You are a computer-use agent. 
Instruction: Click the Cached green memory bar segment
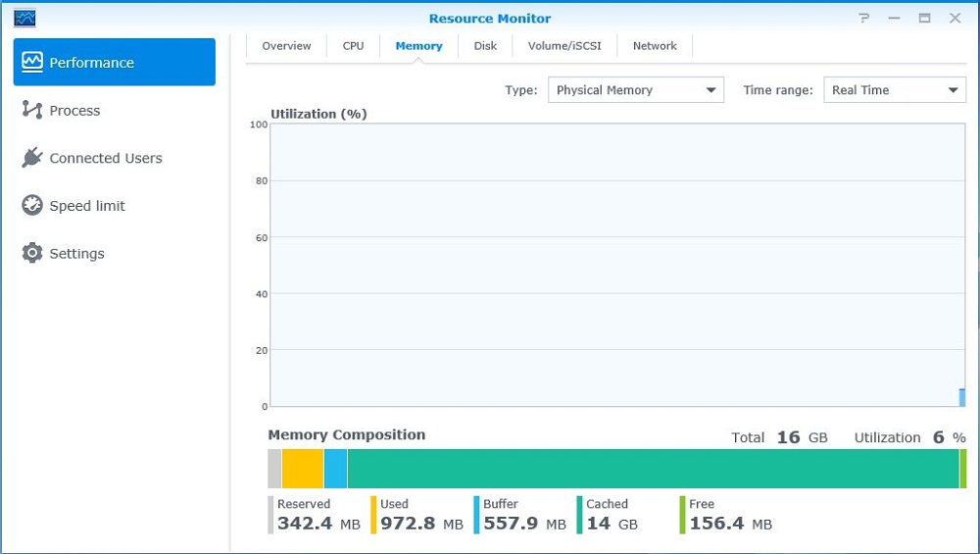(653, 469)
